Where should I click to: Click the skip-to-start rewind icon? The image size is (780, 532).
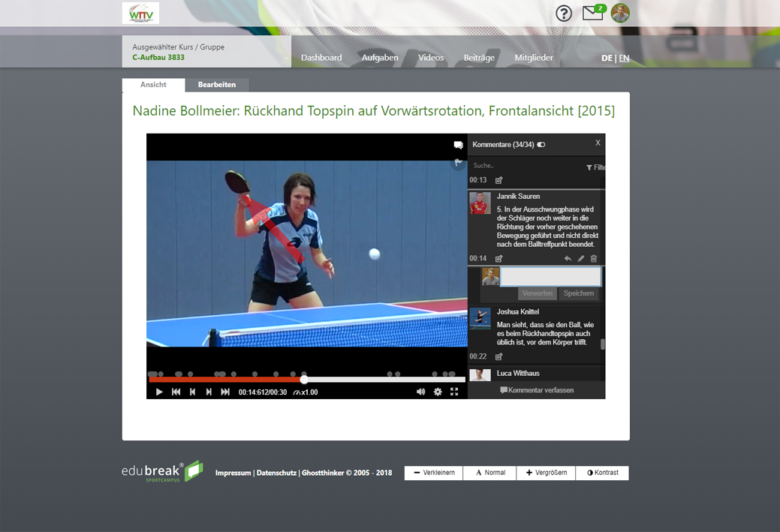[x=176, y=392]
